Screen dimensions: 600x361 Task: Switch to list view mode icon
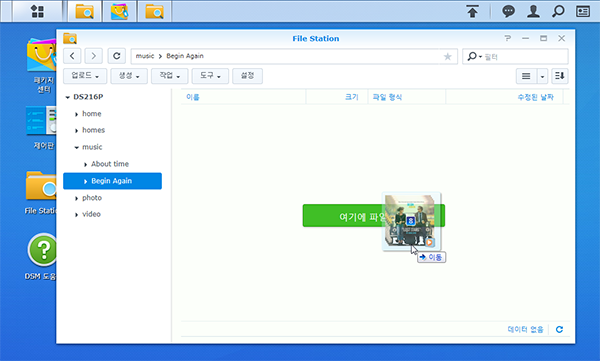[526, 76]
